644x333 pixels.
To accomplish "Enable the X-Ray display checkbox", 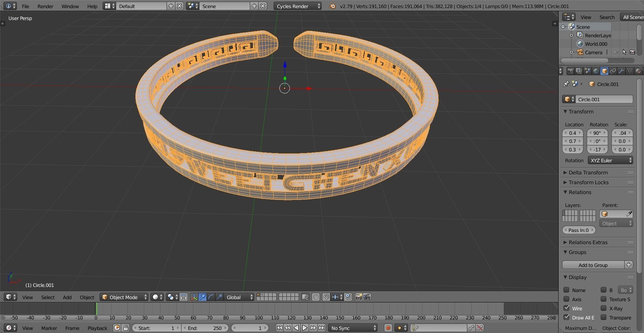I will coord(603,309).
